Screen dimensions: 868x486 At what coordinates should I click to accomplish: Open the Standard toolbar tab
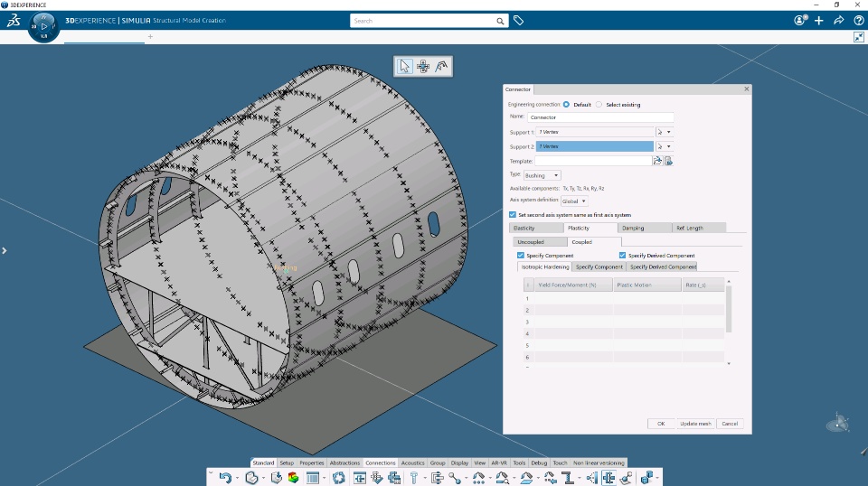pyautogui.click(x=263, y=463)
